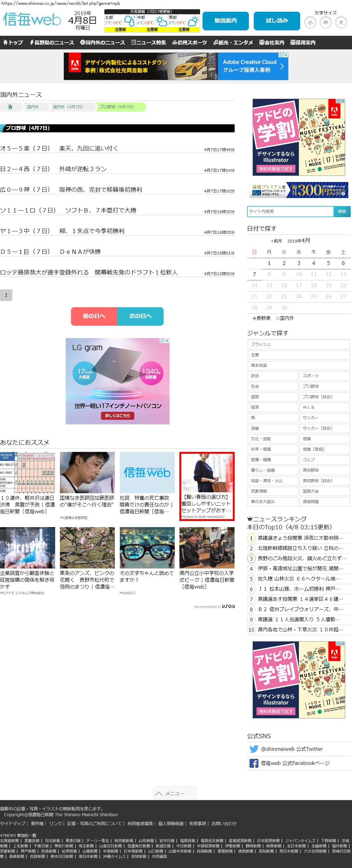Select the 国内外 radio button
The image size is (352, 868).
(x=278, y=318)
